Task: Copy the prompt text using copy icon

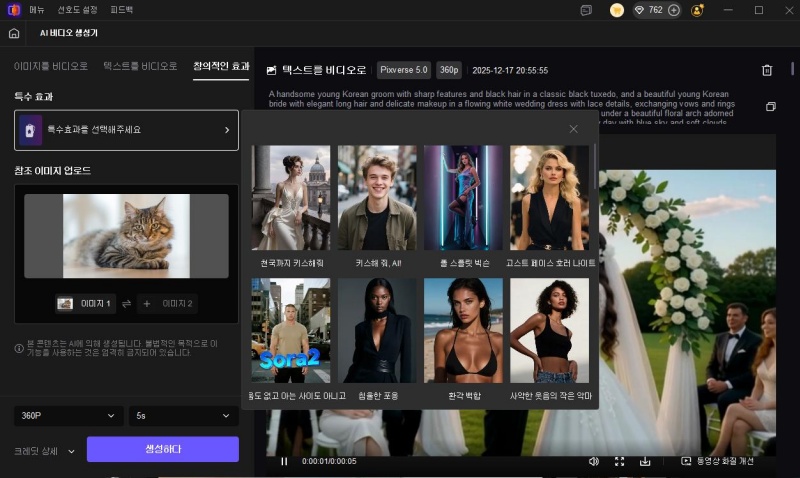Action: tap(770, 106)
